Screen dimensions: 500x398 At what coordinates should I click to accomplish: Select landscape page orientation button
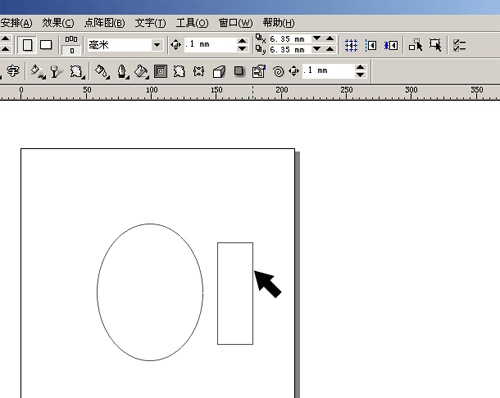[x=46, y=45]
